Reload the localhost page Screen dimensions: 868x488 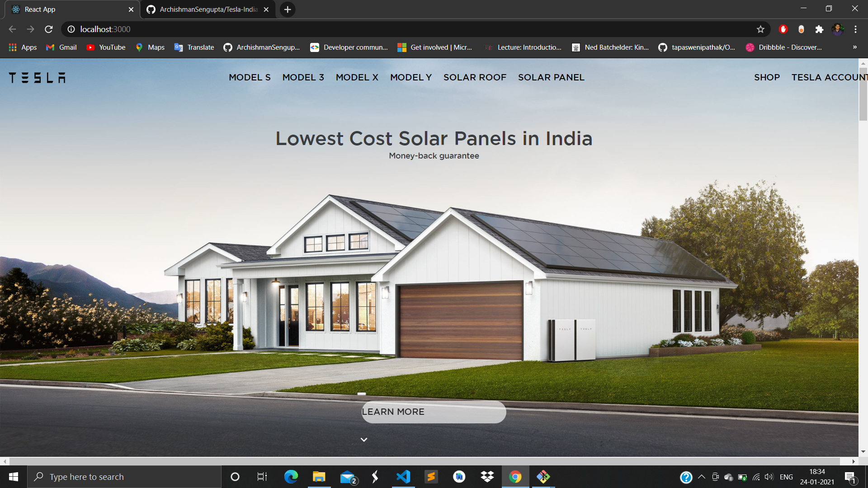(49, 29)
